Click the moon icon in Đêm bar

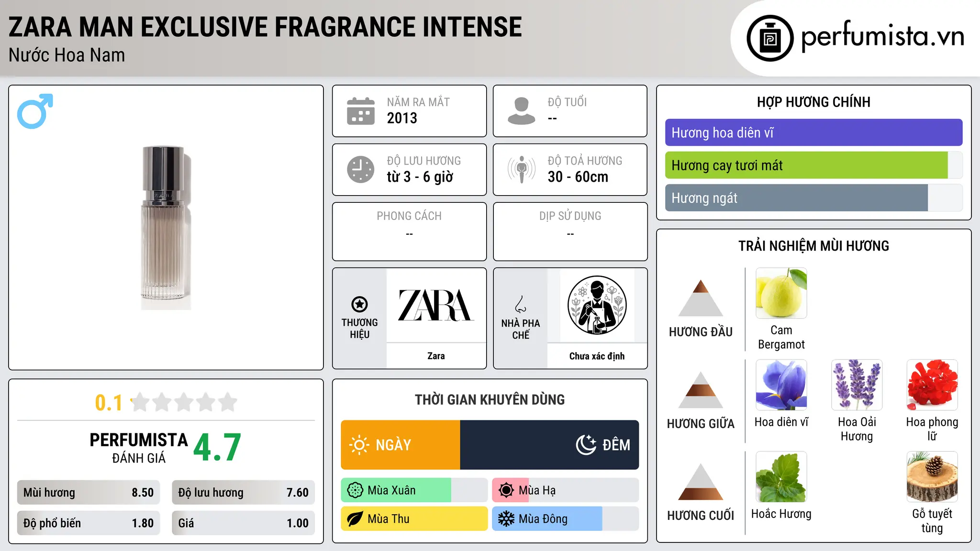586,445
